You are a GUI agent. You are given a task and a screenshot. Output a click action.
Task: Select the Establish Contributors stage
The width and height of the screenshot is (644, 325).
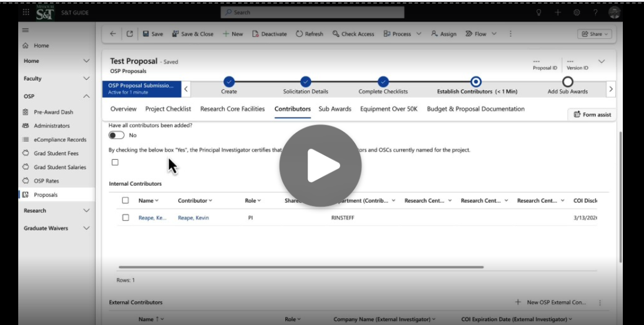pyautogui.click(x=476, y=82)
